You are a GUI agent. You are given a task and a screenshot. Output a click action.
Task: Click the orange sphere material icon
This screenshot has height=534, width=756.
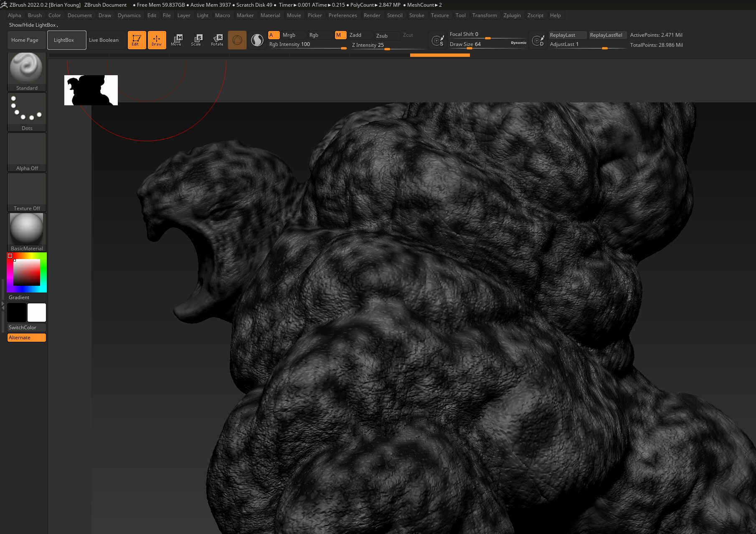coord(237,40)
